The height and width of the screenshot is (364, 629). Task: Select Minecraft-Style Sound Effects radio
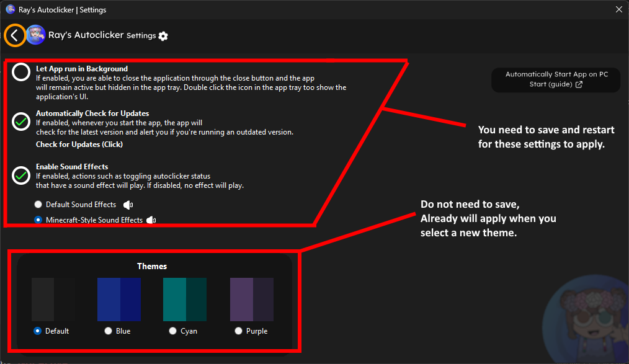tap(38, 220)
